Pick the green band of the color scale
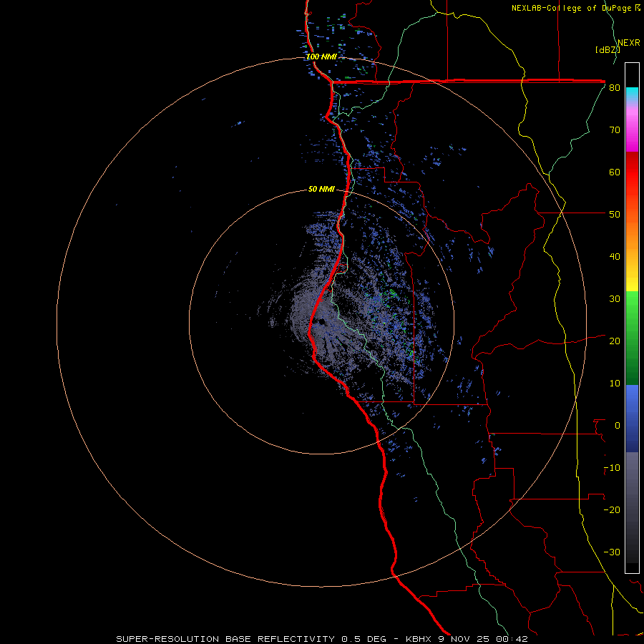This screenshot has width=644, height=644. [x=632, y=338]
